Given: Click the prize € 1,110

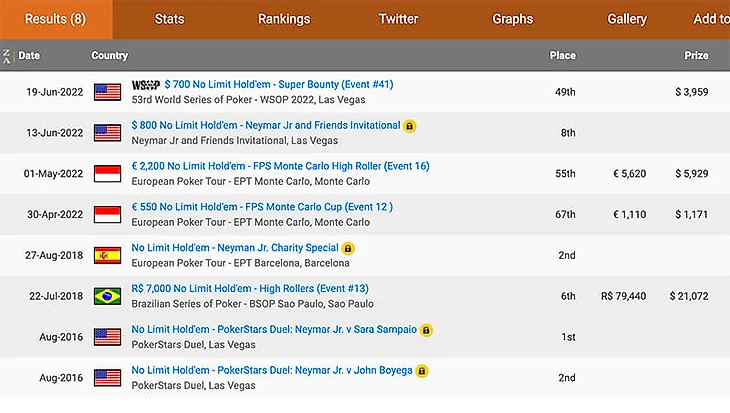Looking at the screenshot, I should point(629,215).
